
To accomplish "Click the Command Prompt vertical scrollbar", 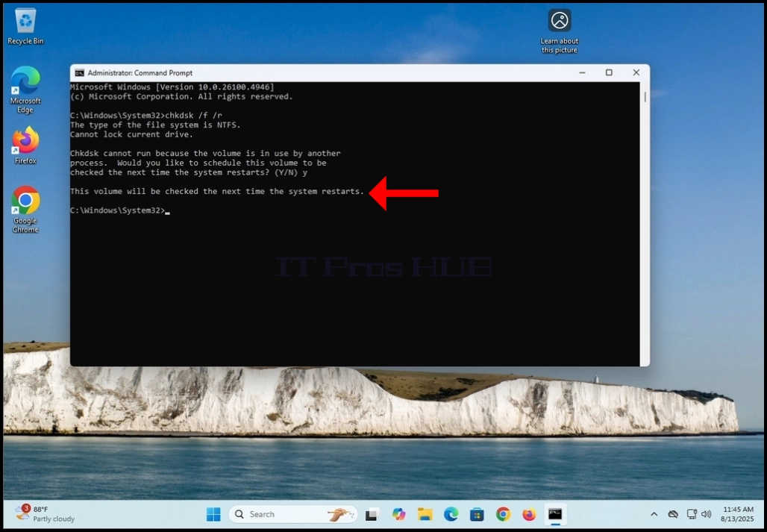I will (x=645, y=224).
